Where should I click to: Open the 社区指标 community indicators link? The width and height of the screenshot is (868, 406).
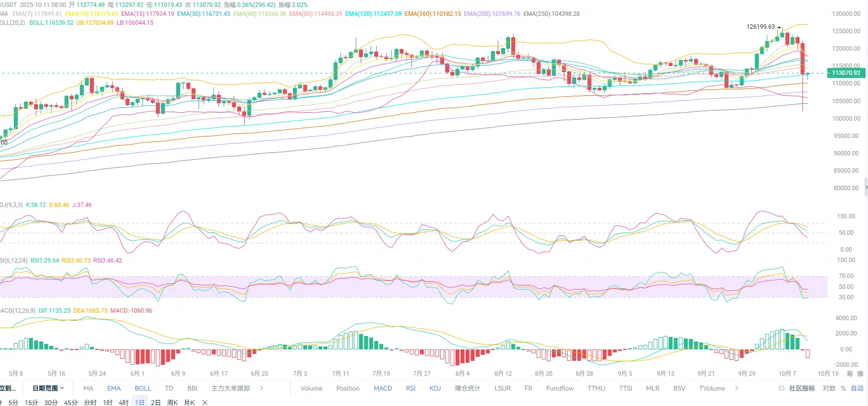[x=797, y=388]
